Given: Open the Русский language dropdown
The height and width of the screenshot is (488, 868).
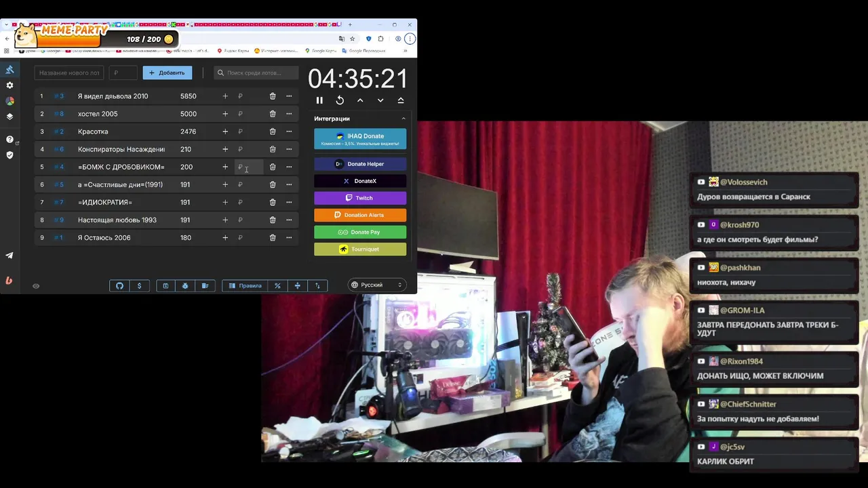Looking at the screenshot, I should click(377, 285).
